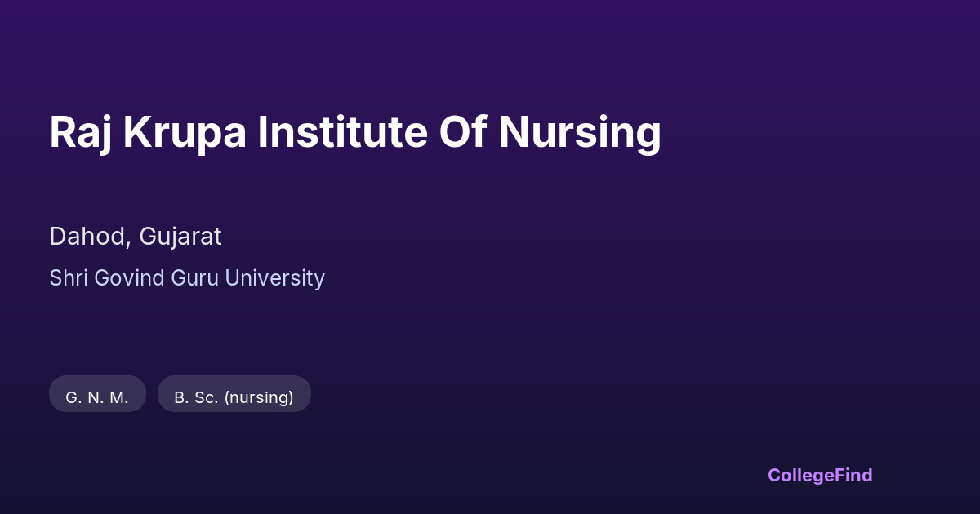Select the G. N. M. course tag
Screen dimensions: 980x514
click(97, 397)
